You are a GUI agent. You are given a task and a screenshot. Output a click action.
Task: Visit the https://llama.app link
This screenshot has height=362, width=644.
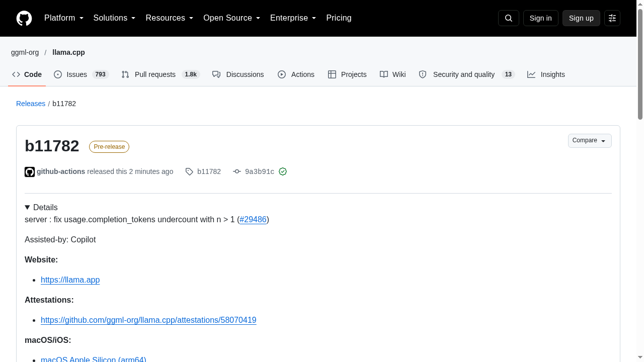(x=70, y=280)
